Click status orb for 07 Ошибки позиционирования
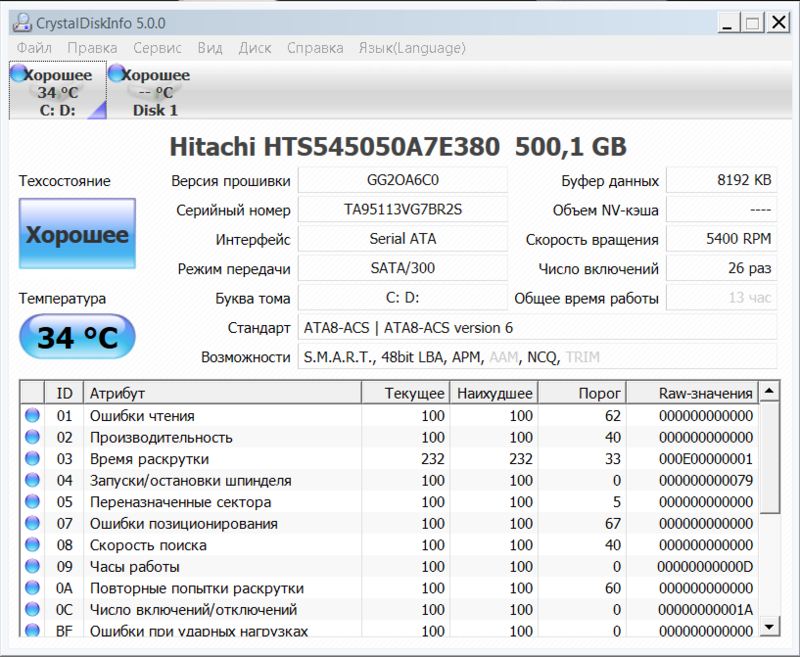Viewport: 800px width, 657px height. (x=32, y=523)
